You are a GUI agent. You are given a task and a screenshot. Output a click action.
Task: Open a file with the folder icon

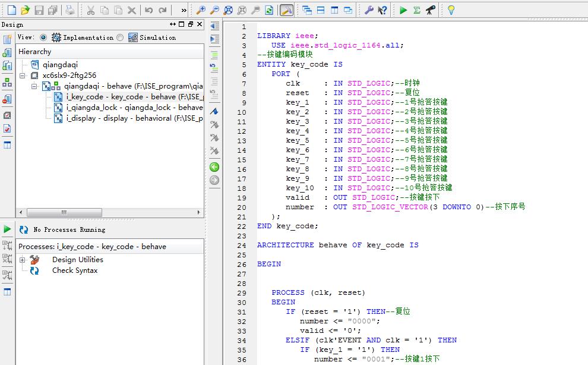click(25, 10)
